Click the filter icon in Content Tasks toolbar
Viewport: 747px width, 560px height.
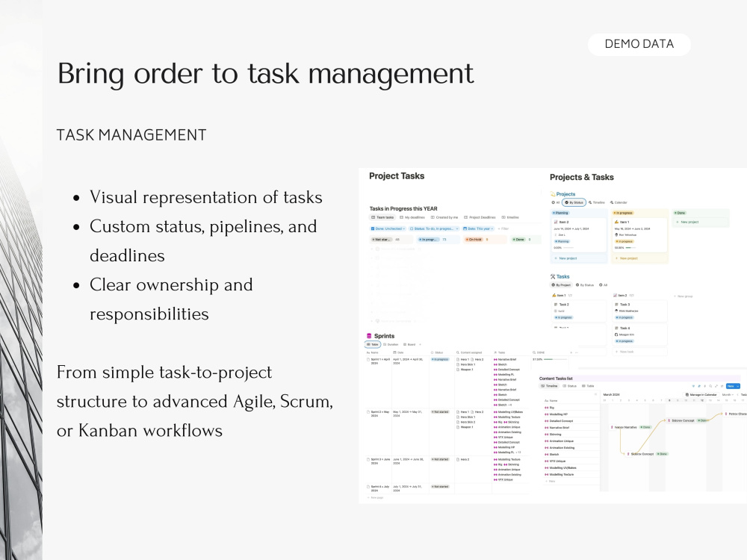click(693, 386)
